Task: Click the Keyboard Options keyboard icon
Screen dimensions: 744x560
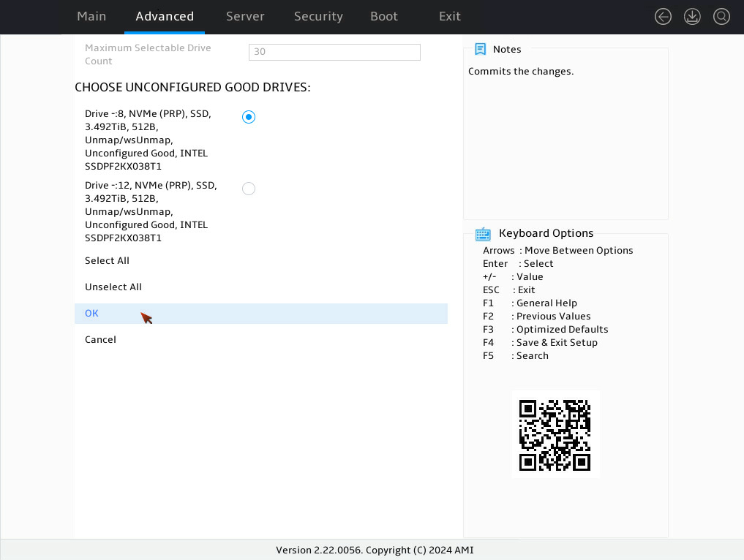Action: [483, 234]
